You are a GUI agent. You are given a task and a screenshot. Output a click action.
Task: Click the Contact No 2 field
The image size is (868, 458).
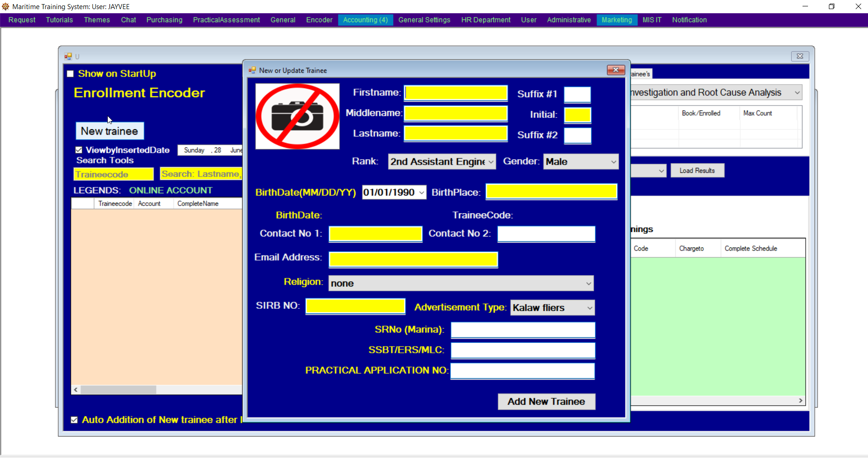click(x=546, y=234)
